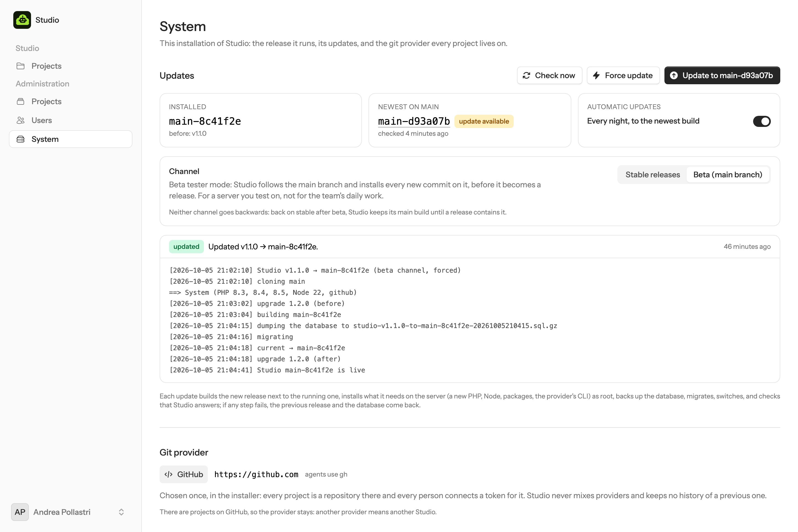798x532 pixels.
Task: Click the green updated status badge
Action: pyautogui.click(x=186, y=247)
